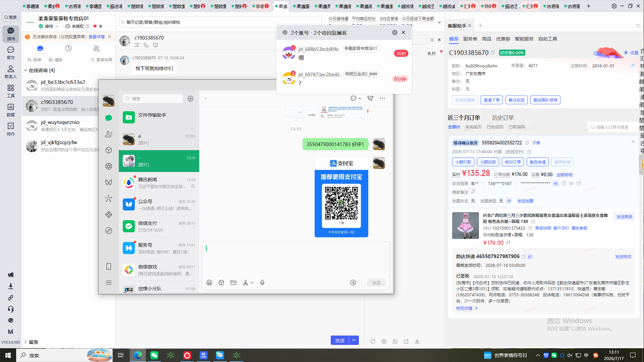The height and width of the screenshot is (362, 644).
Task: Click 小额打款 button on order
Action: click(x=463, y=162)
